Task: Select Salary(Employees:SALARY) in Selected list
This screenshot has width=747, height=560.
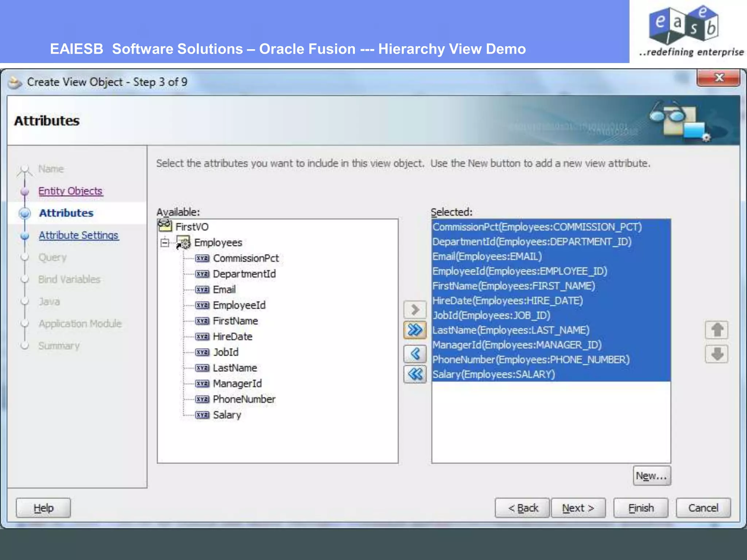Action: (551, 374)
